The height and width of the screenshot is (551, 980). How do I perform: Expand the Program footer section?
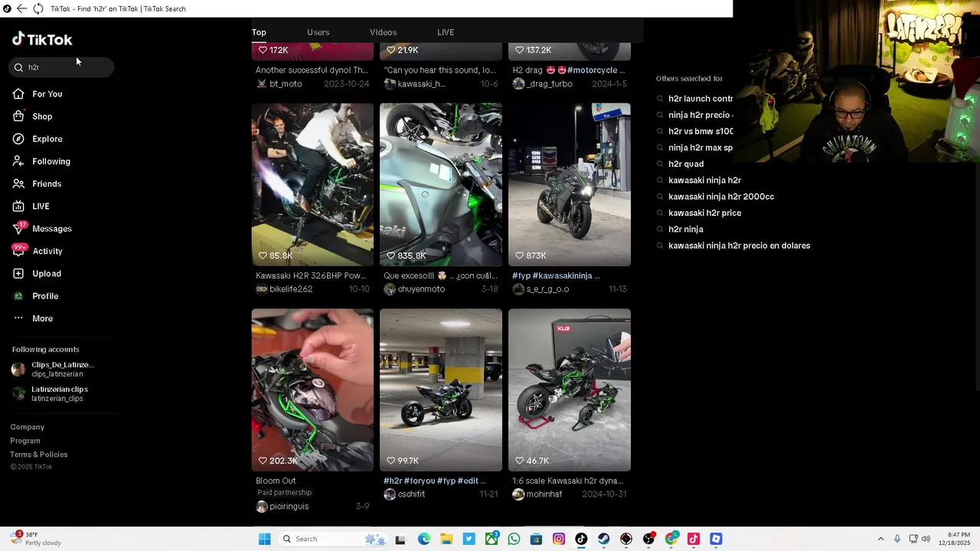coord(25,441)
